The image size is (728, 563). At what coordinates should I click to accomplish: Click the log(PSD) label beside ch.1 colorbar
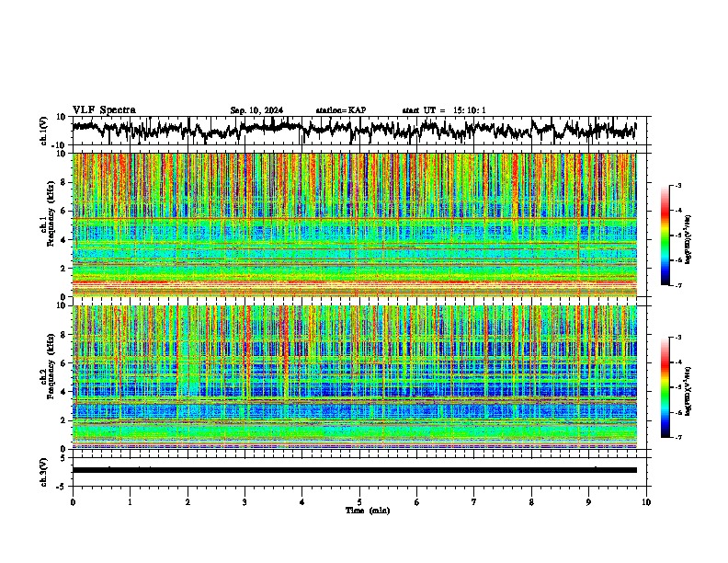point(688,240)
